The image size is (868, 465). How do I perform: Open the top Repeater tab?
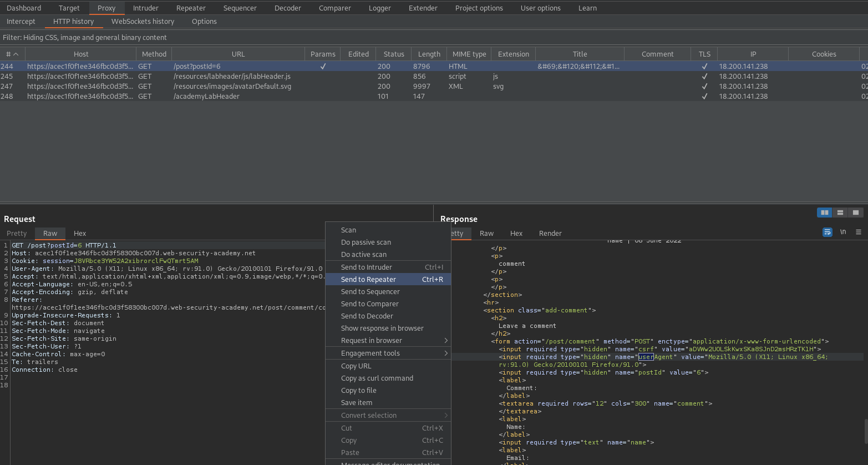(191, 8)
